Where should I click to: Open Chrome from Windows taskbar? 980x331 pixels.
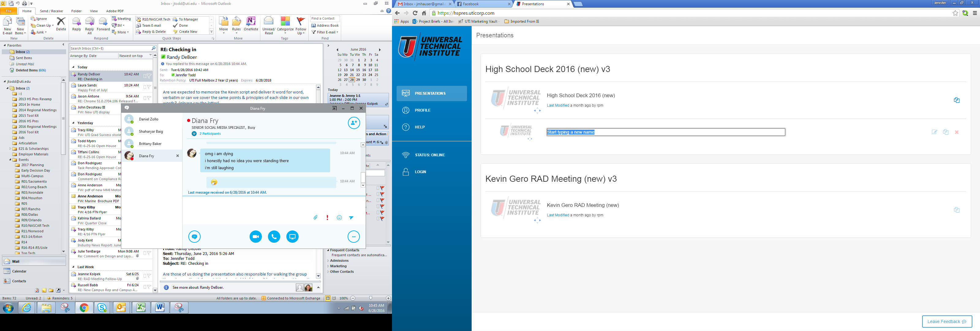pyautogui.click(x=84, y=308)
